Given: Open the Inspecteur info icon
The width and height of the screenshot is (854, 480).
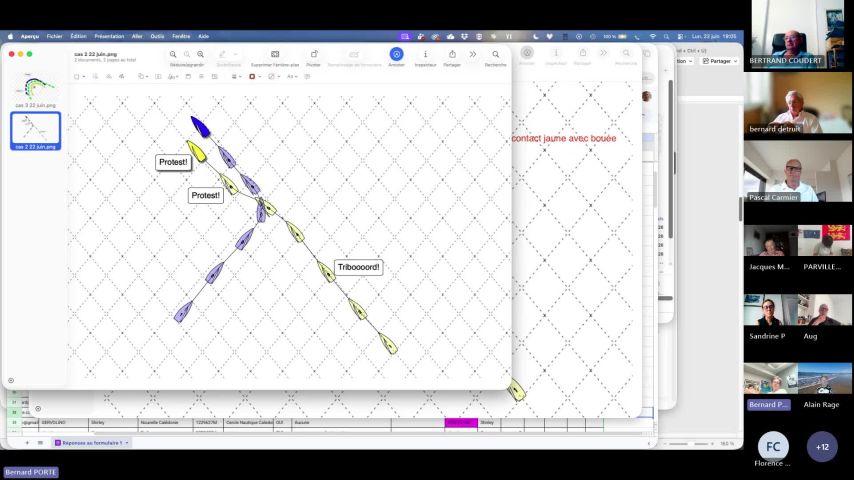Looking at the screenshot, I should [x=425, y=54].
